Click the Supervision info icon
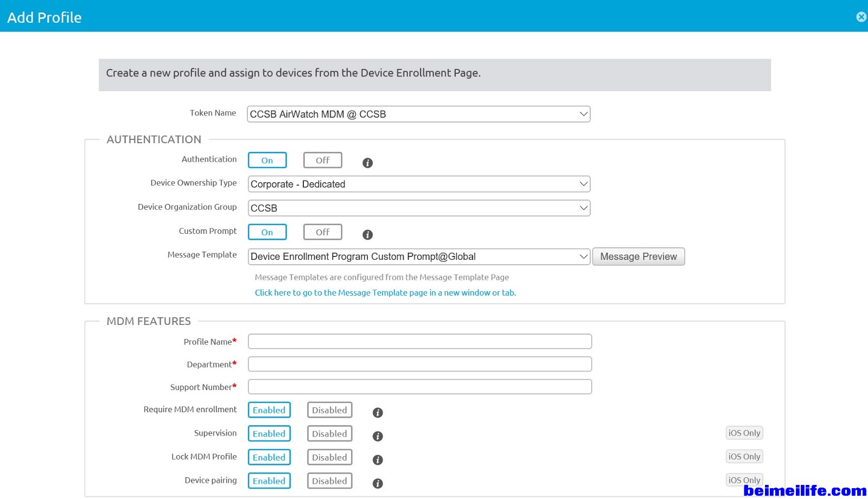 tap(378, 436)
